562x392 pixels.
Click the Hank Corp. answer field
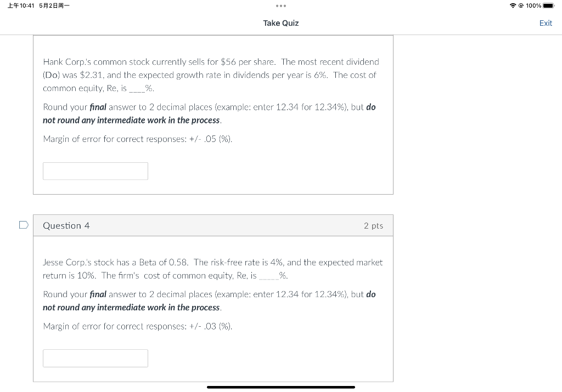(95, 171)
